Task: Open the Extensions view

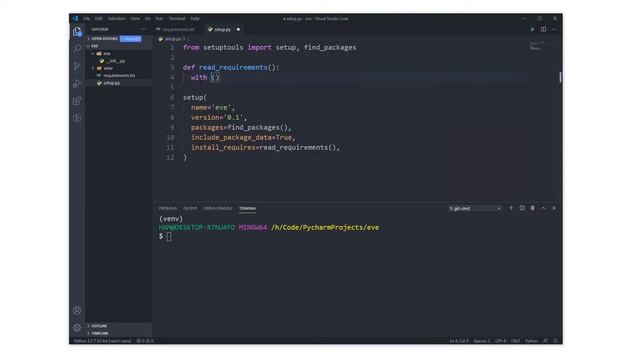Action: pyautogui.click(x=77, y=101)
